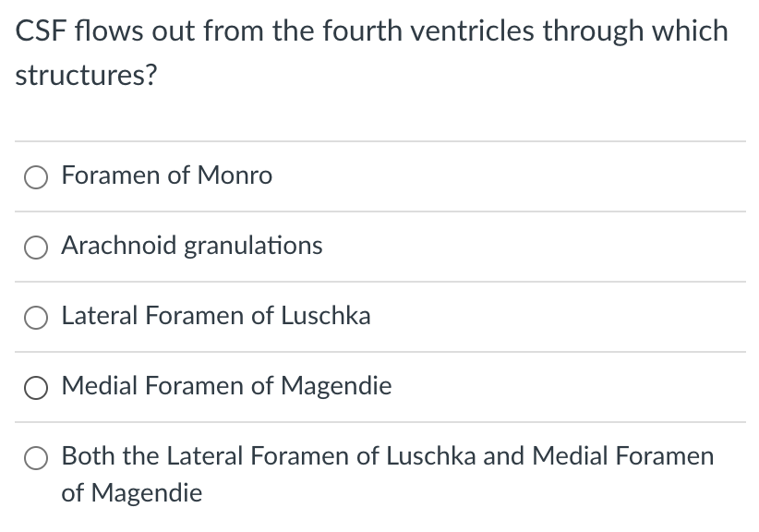
Task: Click the Arachnoid granulations answer text
Action: click(191, 246)
